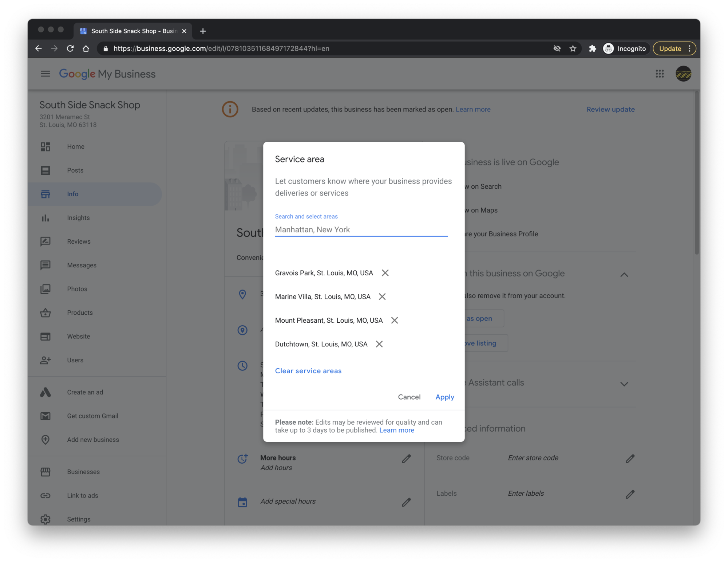Click the Chrome Update button
This screenshot has width=728, height=562.
[674, 48]
